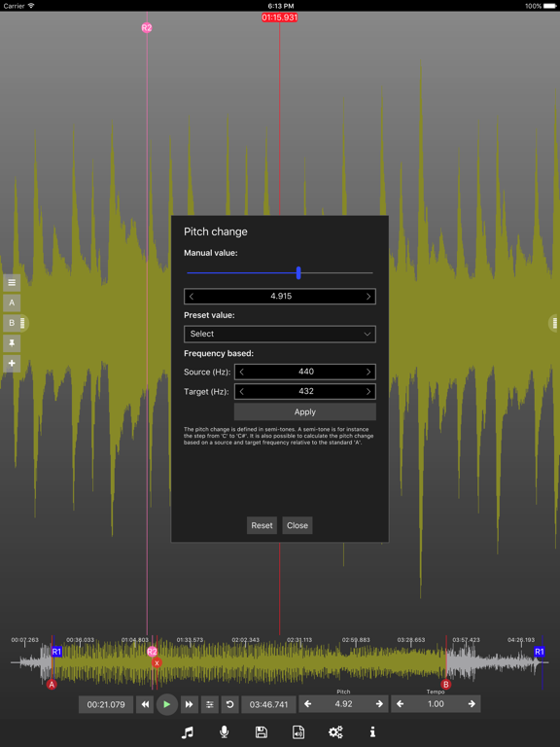
Task: Open the info icon
Action: [x=373, y=732]
